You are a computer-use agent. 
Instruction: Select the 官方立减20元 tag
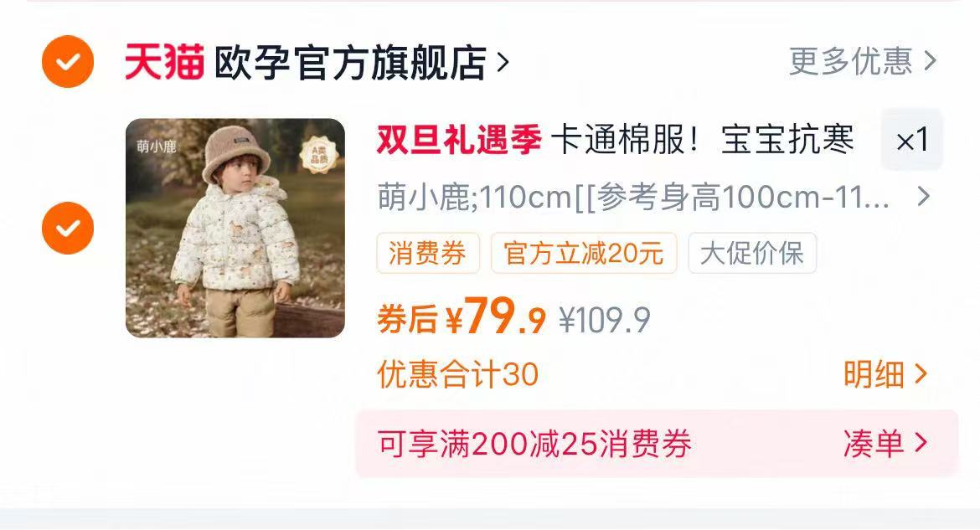tap(584, 253)
